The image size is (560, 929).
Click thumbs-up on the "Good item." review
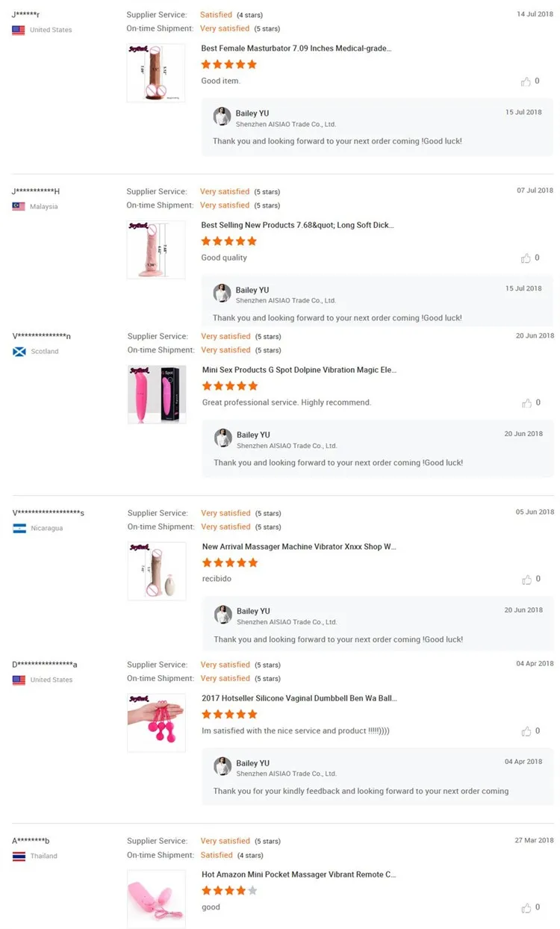pyautogui.click(x=526, y=81)
